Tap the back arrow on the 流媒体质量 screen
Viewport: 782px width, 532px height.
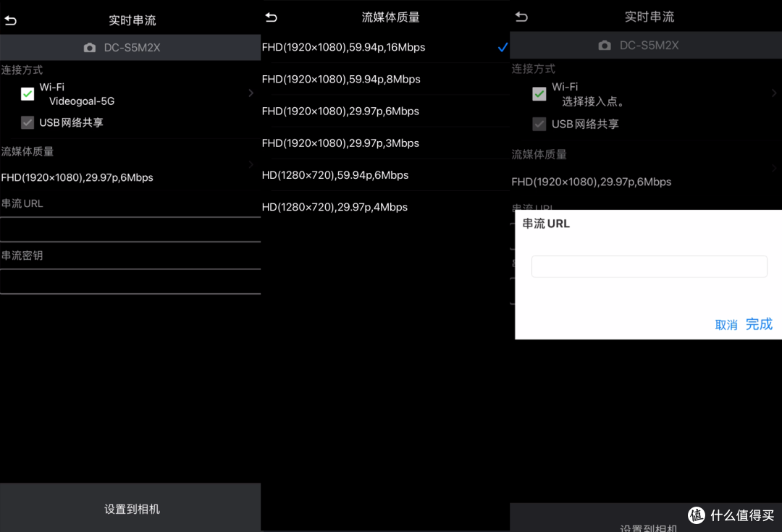271,17
